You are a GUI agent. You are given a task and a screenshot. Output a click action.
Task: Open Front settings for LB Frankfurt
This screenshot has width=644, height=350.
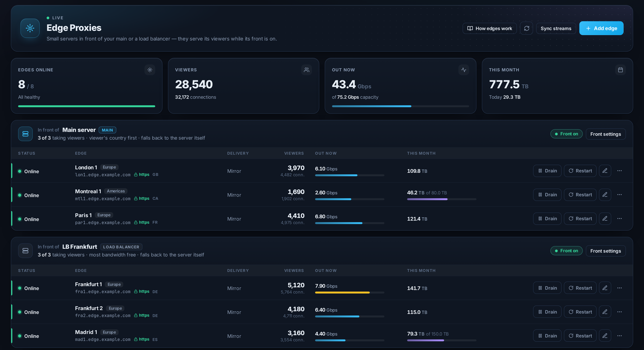click(x=605, y=251)
